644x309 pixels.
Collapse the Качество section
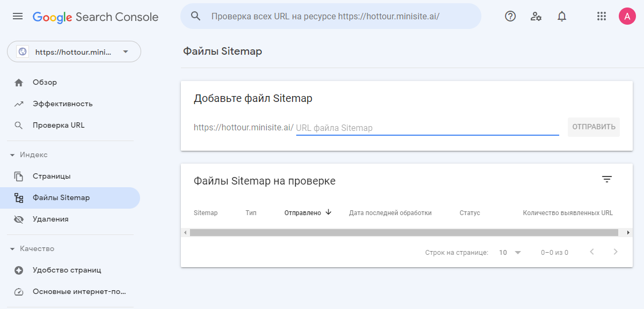tap(12, 249)
